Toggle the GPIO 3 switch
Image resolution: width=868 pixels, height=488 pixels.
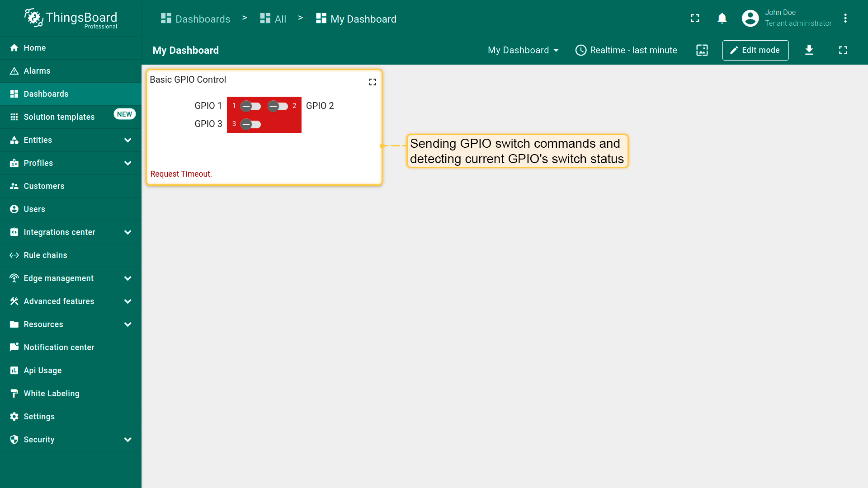tap(250, 124)
